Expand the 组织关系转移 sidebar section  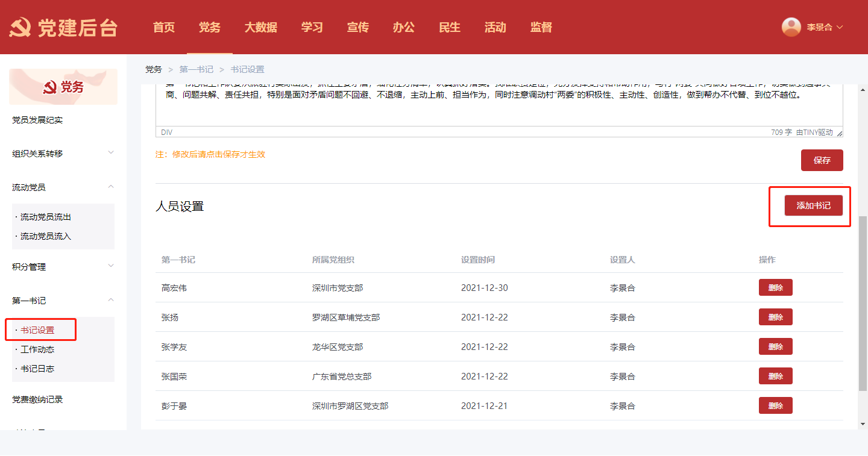click(111, 153)
